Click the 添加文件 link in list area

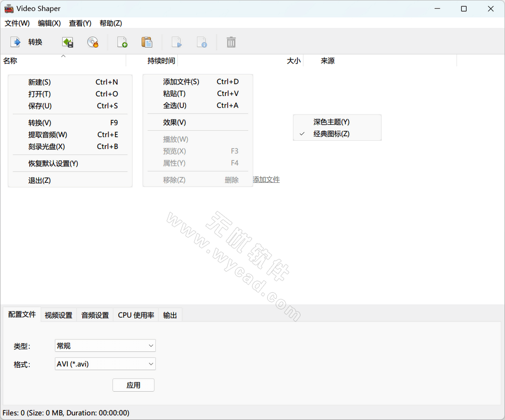266,180
